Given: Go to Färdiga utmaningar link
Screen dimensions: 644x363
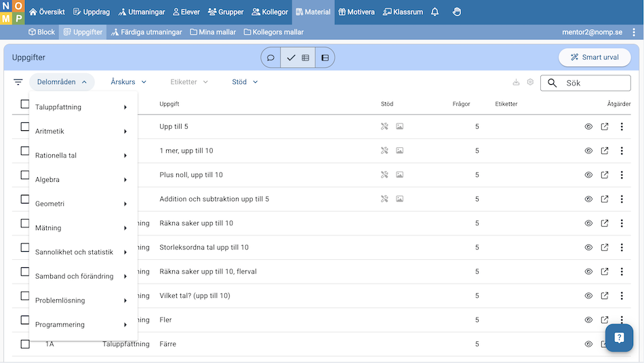Looking at the screenshot, I should tap(146, 32).
